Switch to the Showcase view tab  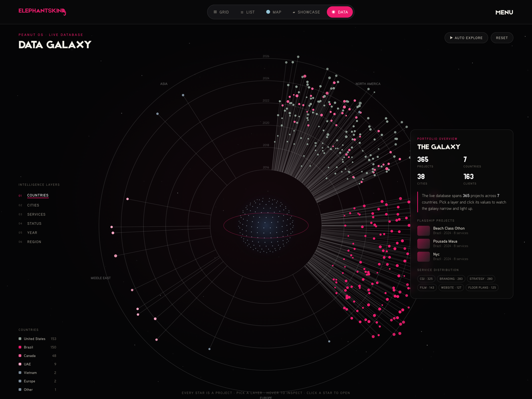point(306,12)
